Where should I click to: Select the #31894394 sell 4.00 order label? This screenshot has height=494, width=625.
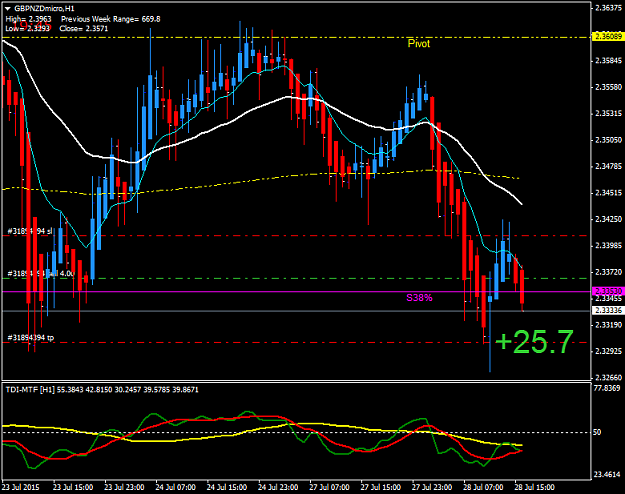pos(41,274)
